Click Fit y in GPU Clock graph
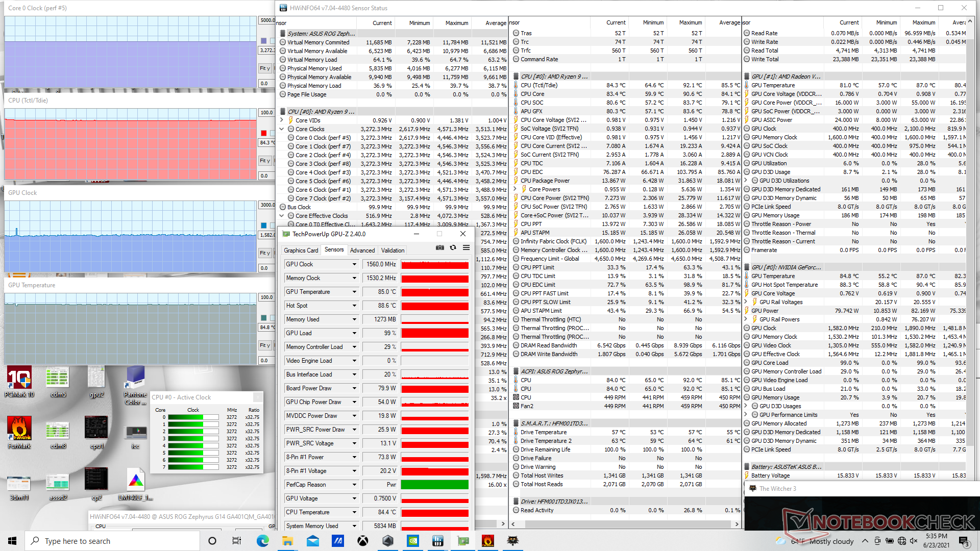 [x=265, y=253]
